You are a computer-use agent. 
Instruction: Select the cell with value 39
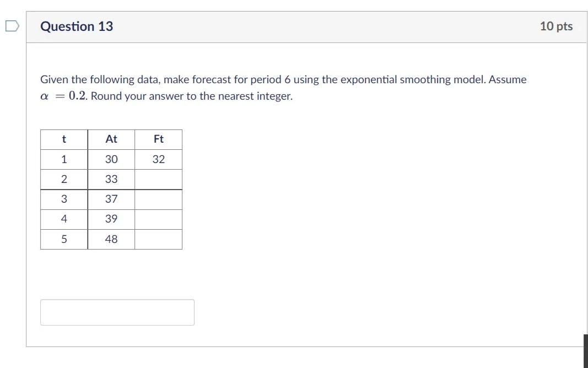tap(111, 219)
